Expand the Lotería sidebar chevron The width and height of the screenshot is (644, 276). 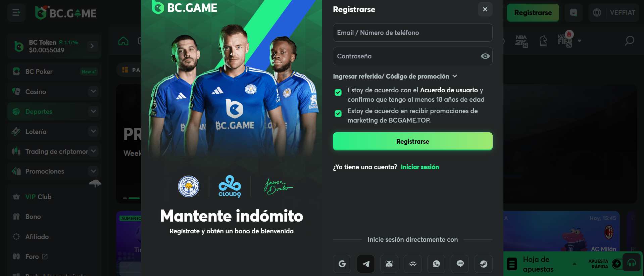click(93, 131)
